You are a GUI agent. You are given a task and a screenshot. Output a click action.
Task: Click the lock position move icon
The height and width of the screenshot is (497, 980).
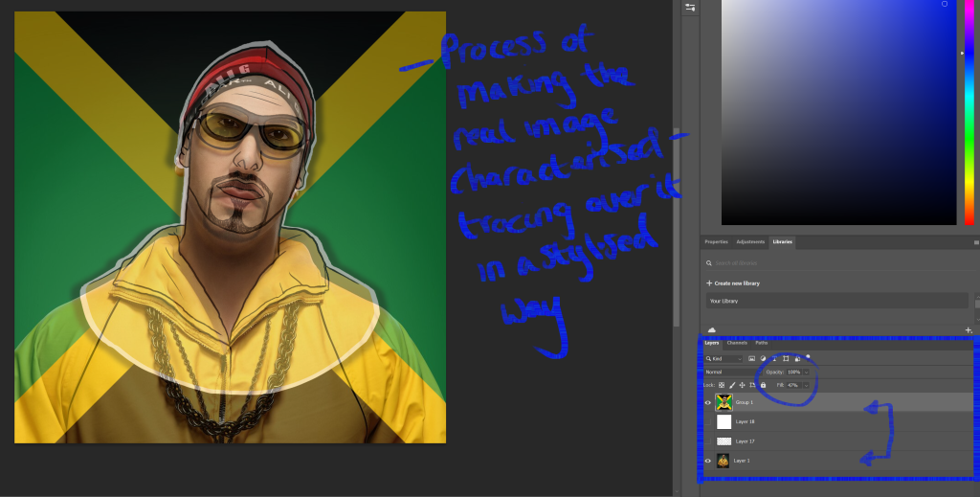[x=743, y=385]
